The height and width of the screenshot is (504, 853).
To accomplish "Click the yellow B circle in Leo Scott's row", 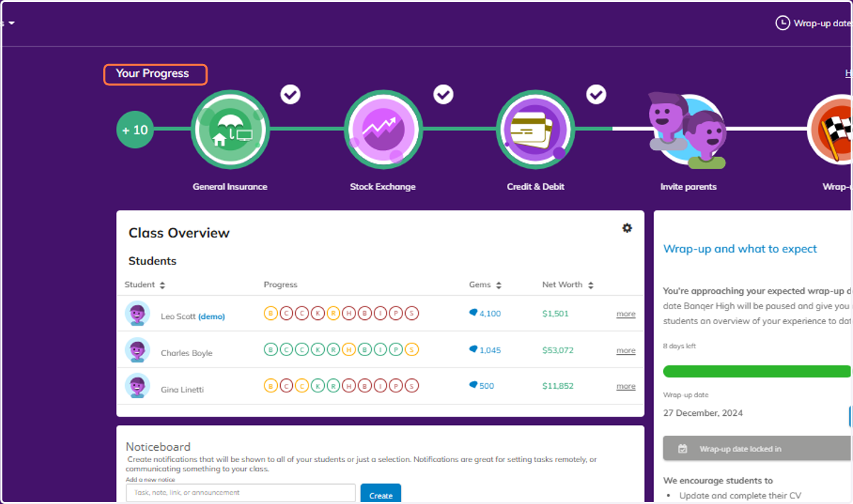I will tap(271, 313).
